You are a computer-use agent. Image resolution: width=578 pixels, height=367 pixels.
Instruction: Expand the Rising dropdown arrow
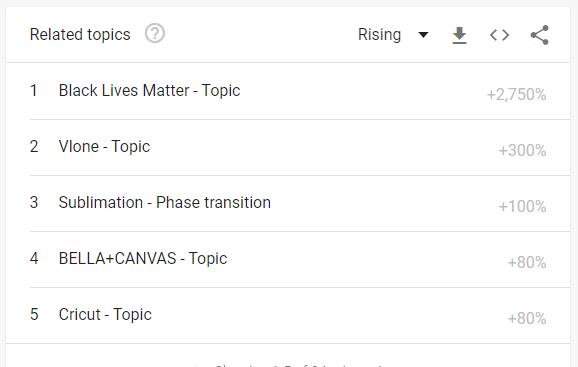pyautogui.click(x=423, y=35)
